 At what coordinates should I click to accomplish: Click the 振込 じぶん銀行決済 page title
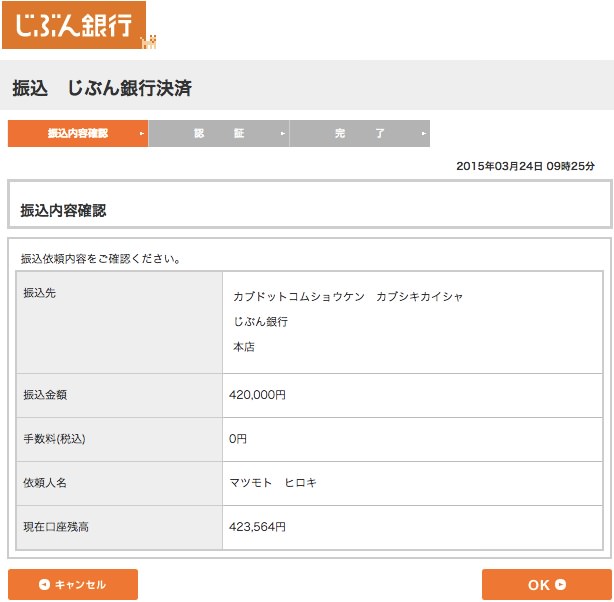[x=102, y=88]
